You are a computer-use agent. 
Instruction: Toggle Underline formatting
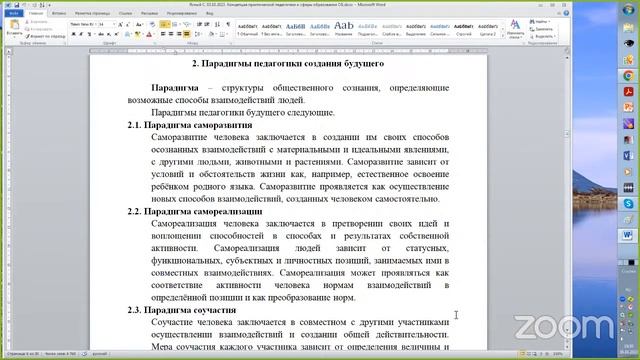89,34
